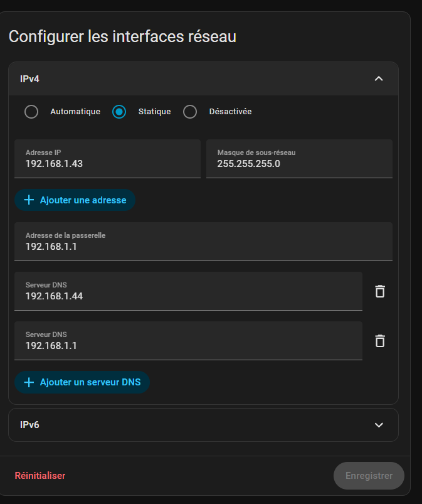This screenshot has height=504, width=422.
Task: Remove the 192.168.1.1 DNS server with trash icon
Action: [x=379, y=341]
